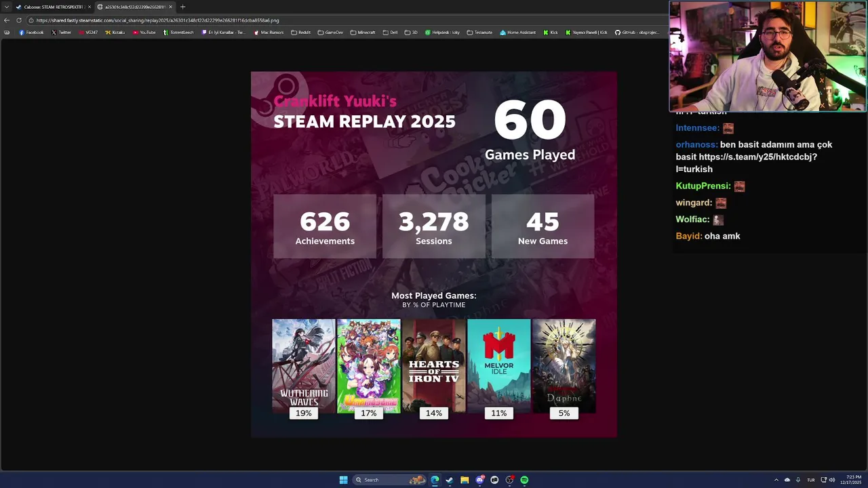The width and height of the screenshot is (868, 488).
Task: Click the 3,278 Sessions stat box
Action: tap(434, 226)
